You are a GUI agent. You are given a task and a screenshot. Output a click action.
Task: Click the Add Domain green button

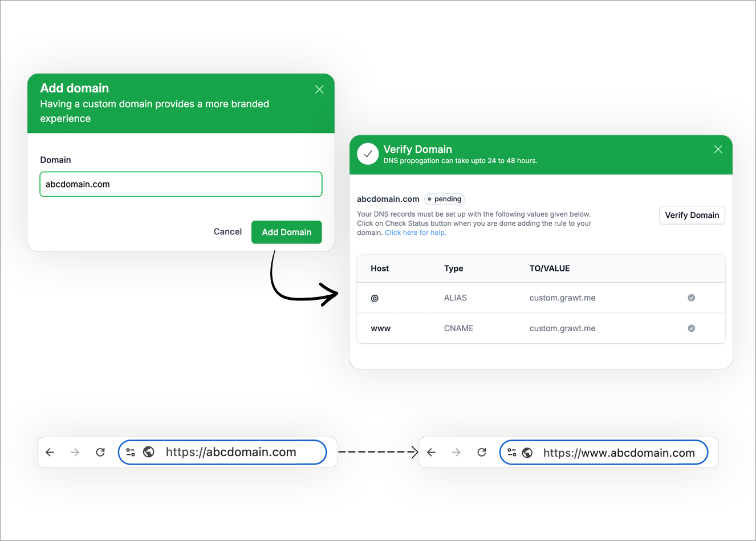(286, 232)
